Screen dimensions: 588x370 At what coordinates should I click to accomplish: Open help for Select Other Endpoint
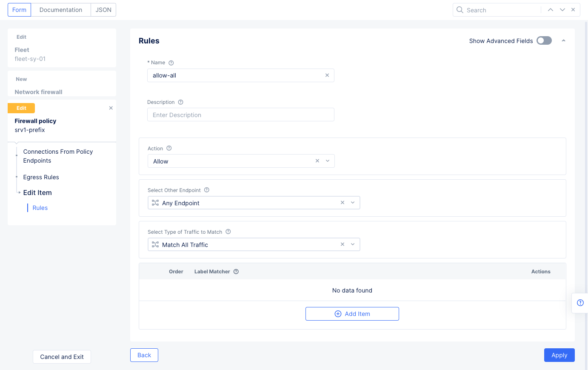(x=207, y=190)
